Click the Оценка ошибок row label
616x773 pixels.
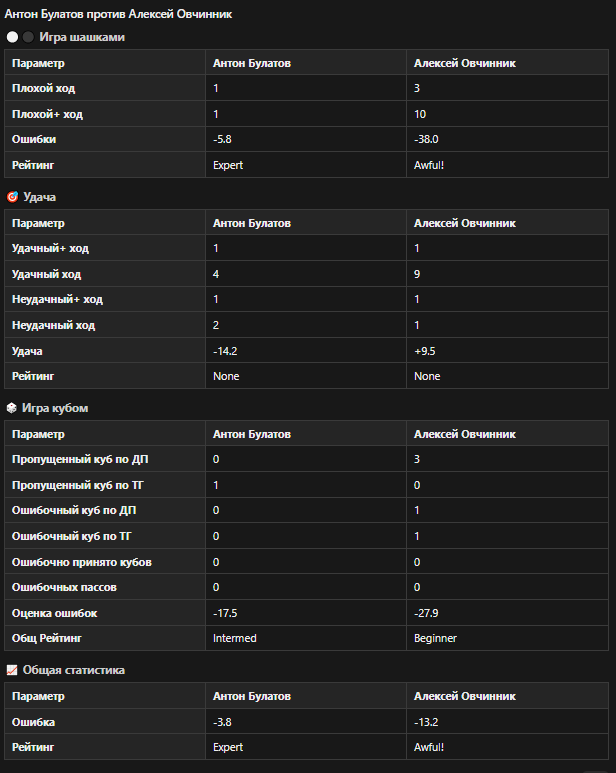pyautogui.click(x=54, y=613)
